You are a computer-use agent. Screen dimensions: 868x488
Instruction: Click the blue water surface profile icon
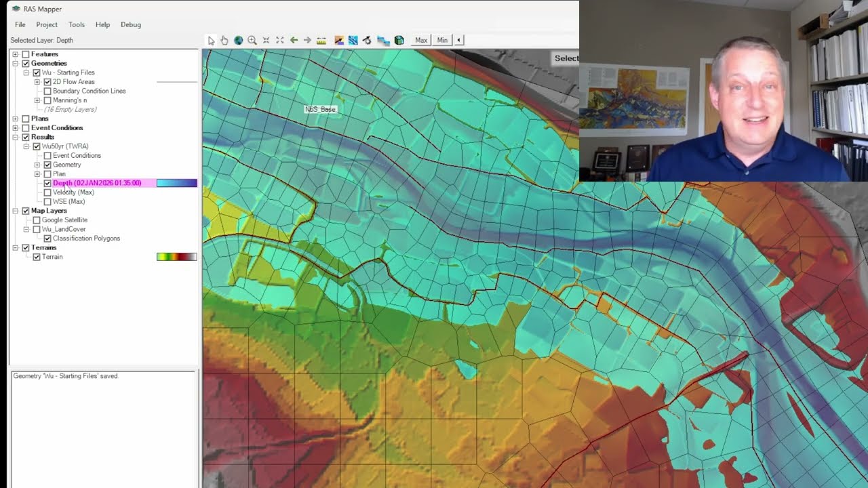[383, 41]
